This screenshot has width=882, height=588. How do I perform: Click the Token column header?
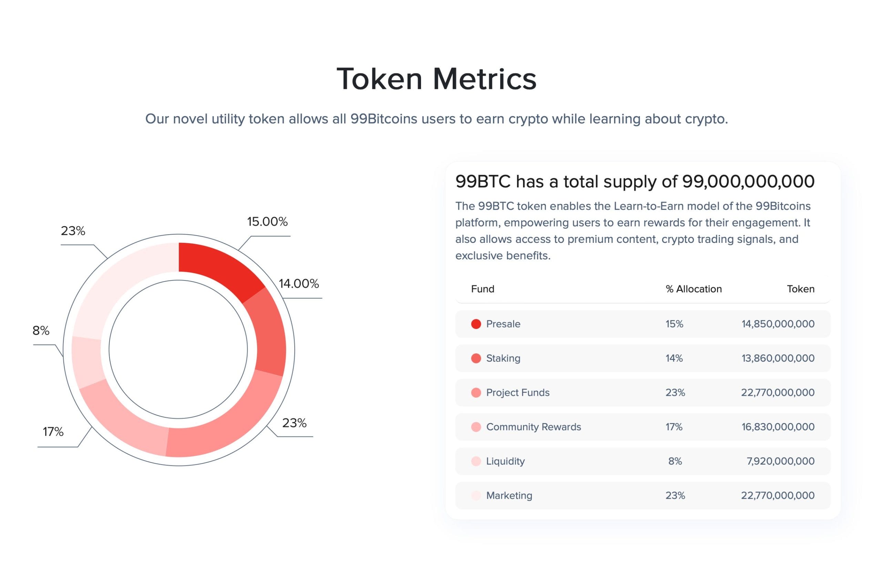tap(800, 289)
